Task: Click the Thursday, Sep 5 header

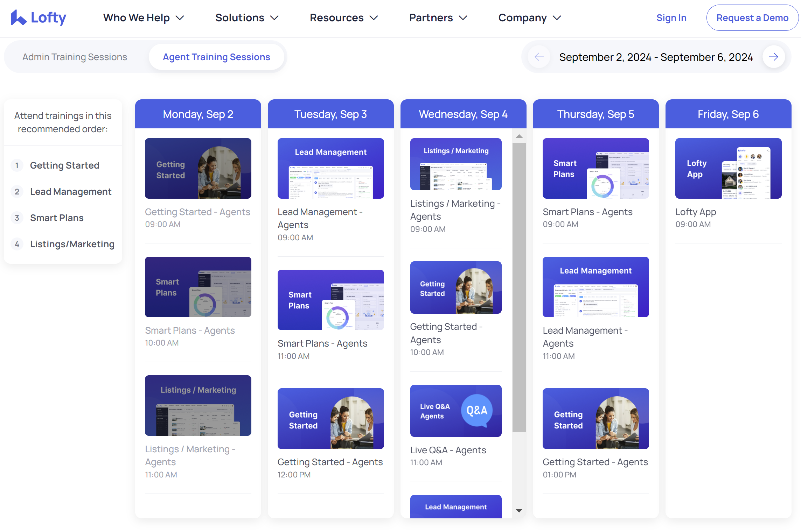Action: (596, 114)
